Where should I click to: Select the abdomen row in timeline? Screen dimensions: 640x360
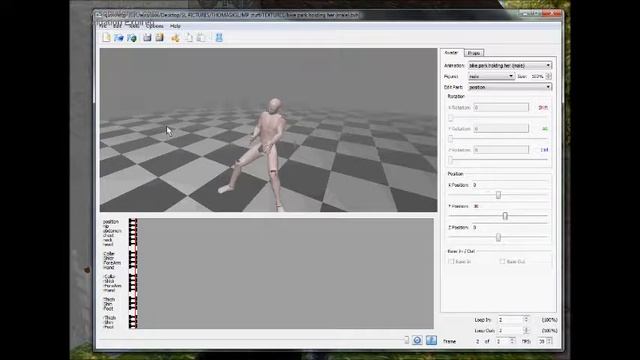coord(112,231)
